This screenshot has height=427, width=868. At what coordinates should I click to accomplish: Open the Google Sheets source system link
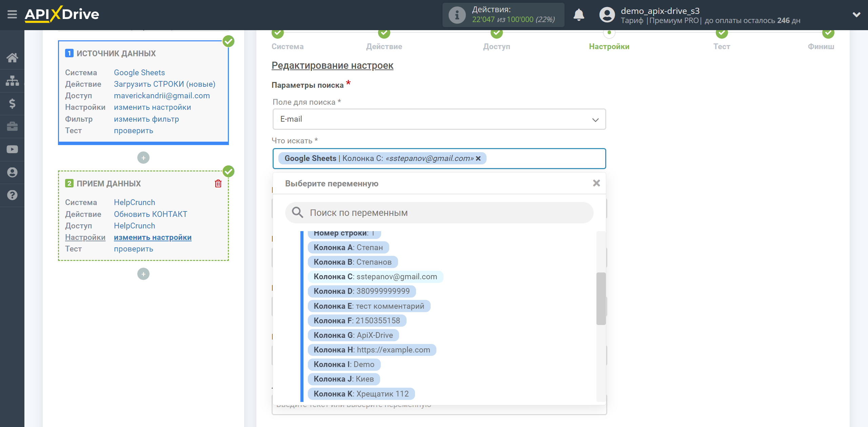[x=139, y=73]
